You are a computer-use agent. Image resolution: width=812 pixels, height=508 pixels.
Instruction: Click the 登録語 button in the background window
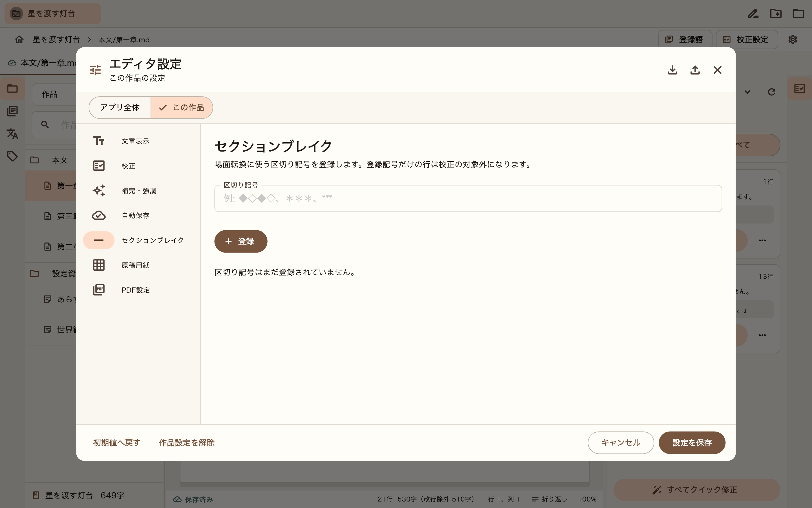tap(685, 39)
